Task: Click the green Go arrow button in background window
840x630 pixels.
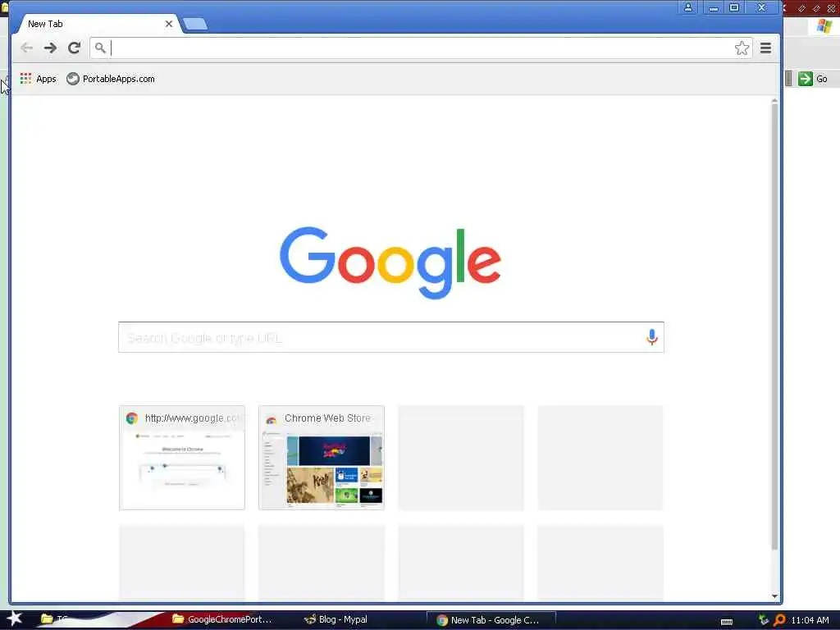Action: (806, 79)
